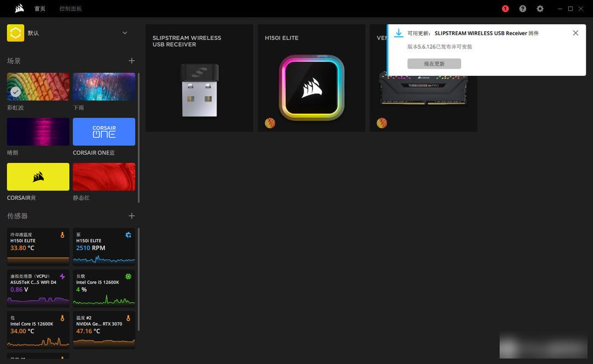Click the ASUSTeK voltage sensor name
Image resolution: width=593 pixels, height=364 pixels.
33,282
